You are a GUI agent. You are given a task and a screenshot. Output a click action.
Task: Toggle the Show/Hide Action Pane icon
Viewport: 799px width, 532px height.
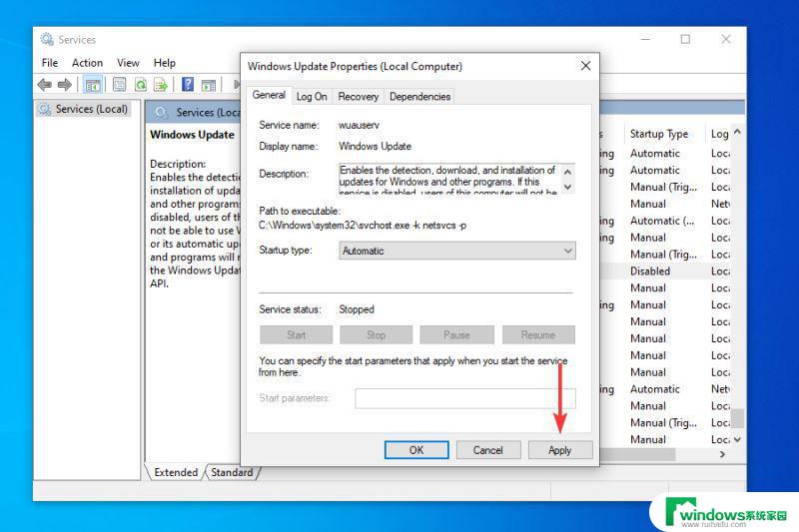coord(209,85)
